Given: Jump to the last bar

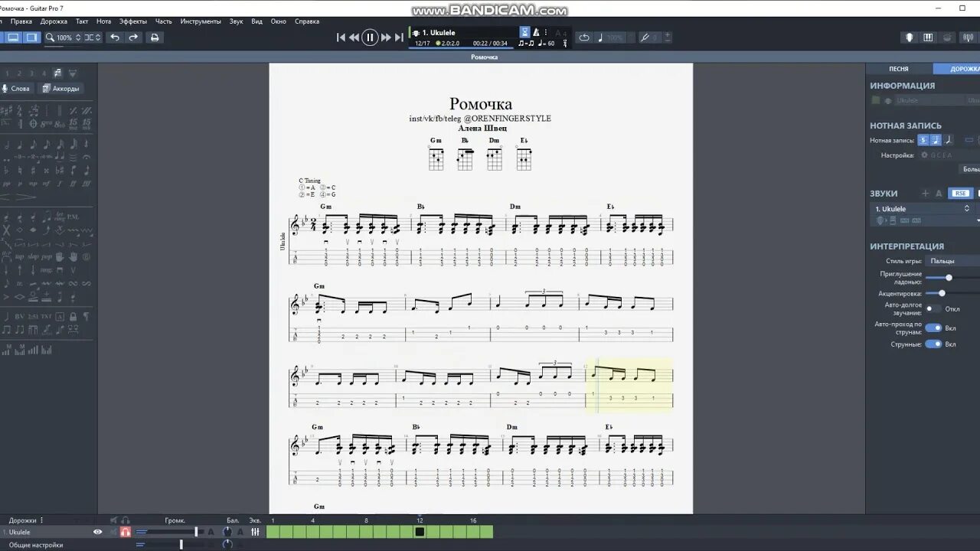Looking at the screenshot, I should pyautogui.click(x=399, y=37).
